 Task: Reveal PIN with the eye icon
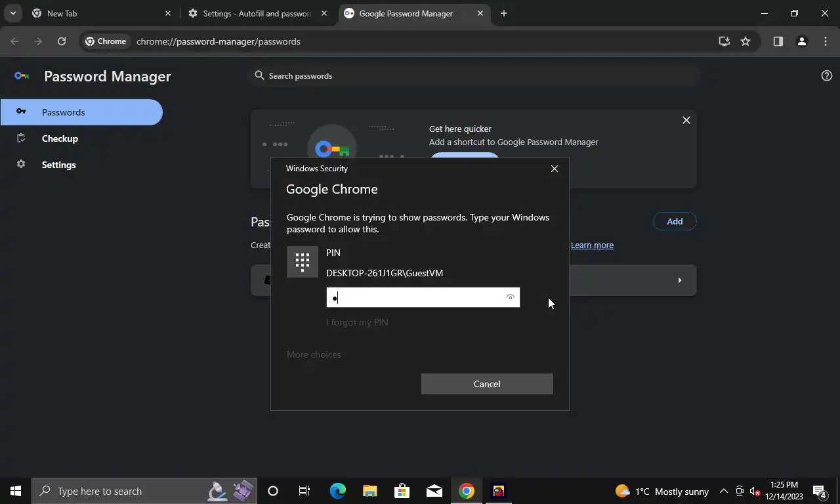(510, 297)
